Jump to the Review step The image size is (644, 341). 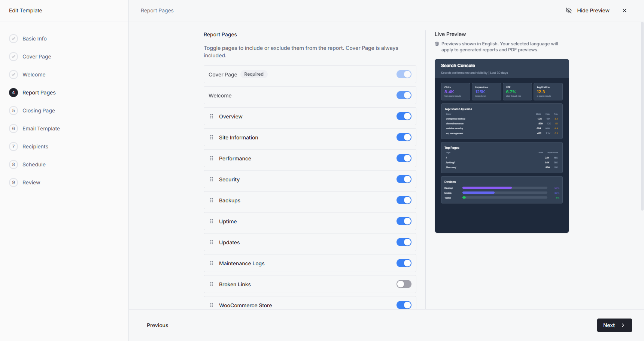point(31,182)
